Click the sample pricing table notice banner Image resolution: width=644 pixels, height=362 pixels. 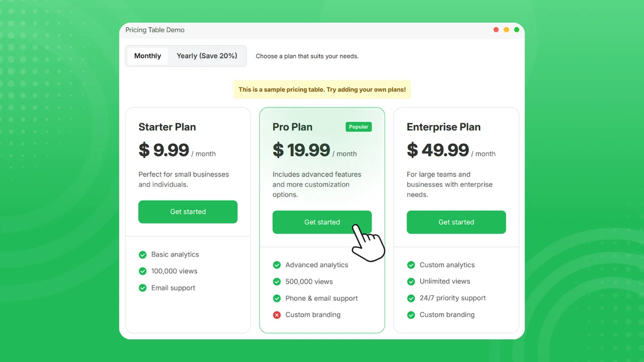click(x=322, y=89)
